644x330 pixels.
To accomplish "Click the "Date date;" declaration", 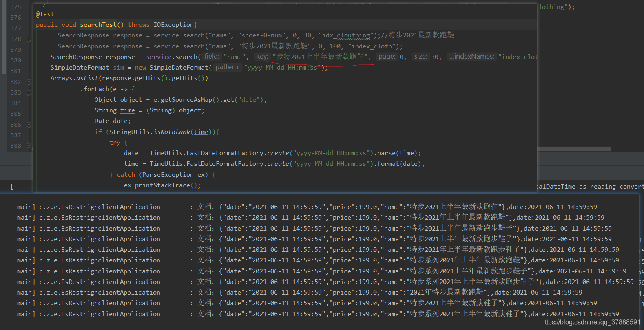I will coord(113,121).
